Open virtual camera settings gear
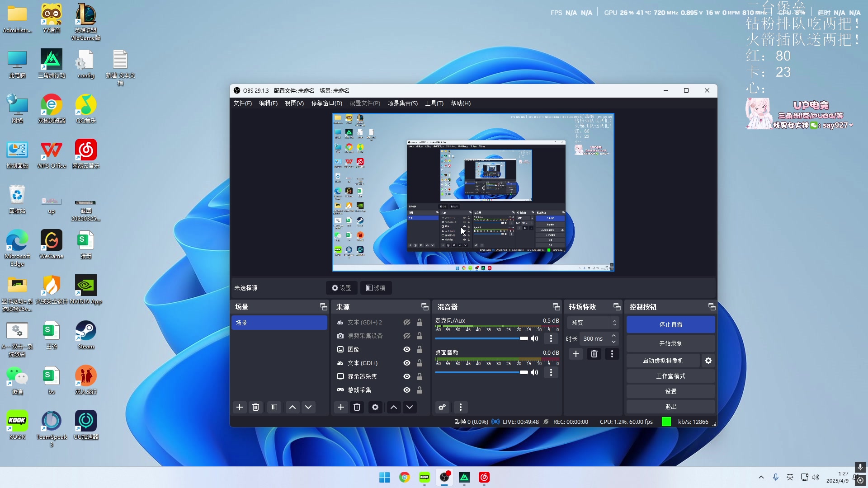Viewport: 868px width, 488px height. [x=708, y=361]
